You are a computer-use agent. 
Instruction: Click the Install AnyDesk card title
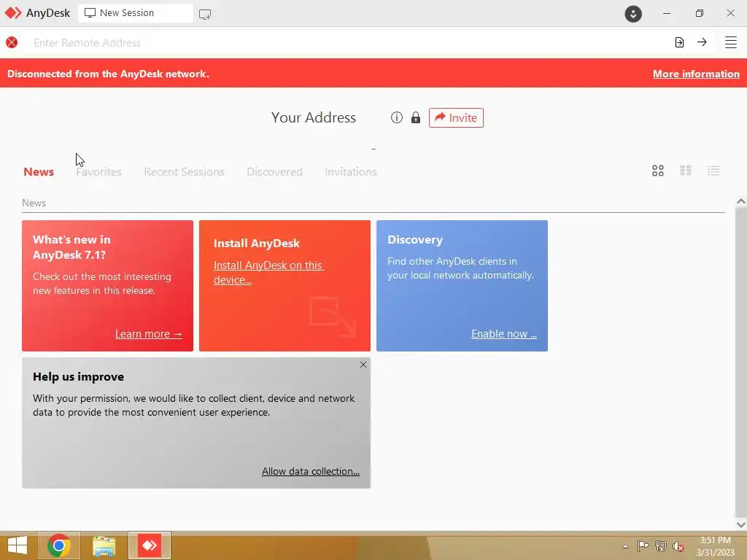[x=256, y=244]
